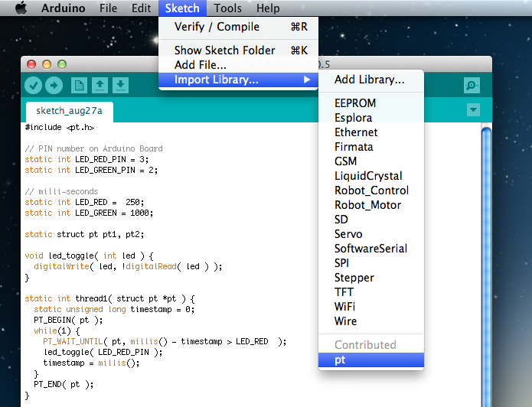
Task: Import the EEPROM library
Action: pyautogui.click(x=371, y=103)
